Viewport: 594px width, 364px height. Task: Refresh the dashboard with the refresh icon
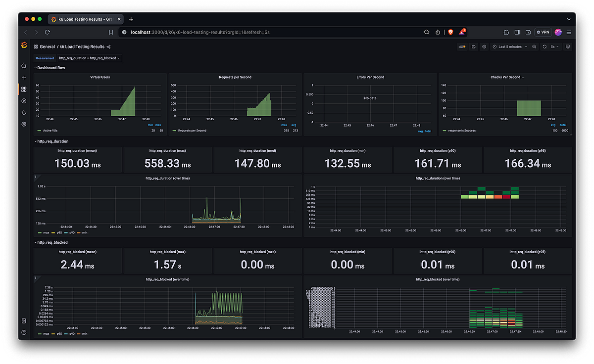point(544,46)
